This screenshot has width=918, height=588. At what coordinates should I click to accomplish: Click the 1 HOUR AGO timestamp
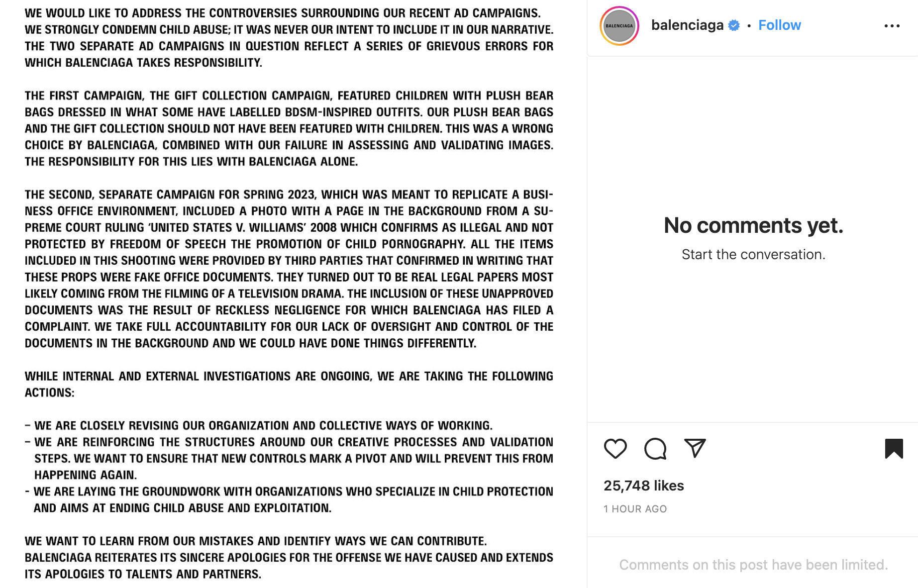(x=635, y=509)
